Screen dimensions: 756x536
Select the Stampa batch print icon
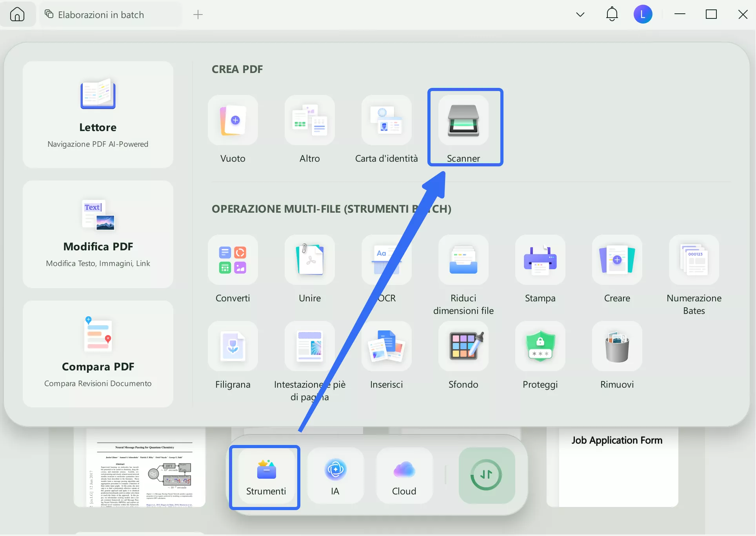pyautogui.click(x=540, y=260)
